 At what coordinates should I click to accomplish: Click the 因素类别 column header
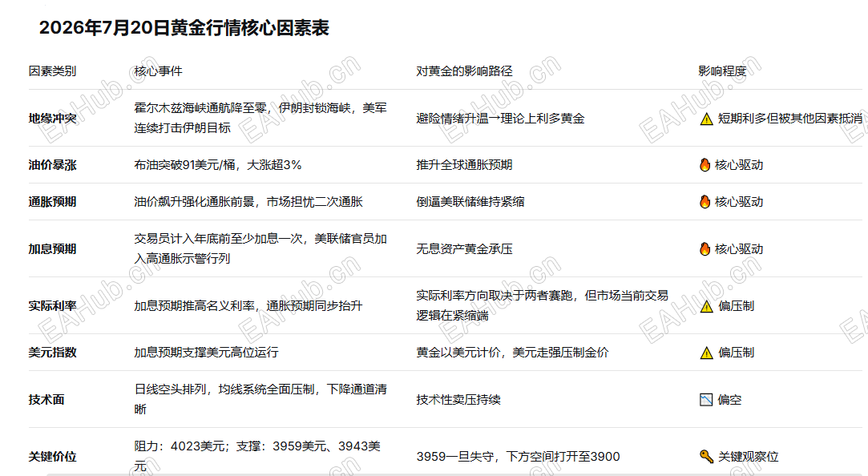52,71
